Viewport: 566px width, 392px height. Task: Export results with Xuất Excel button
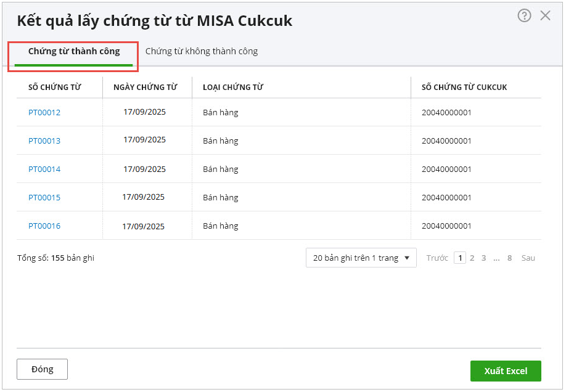point(506,371)
